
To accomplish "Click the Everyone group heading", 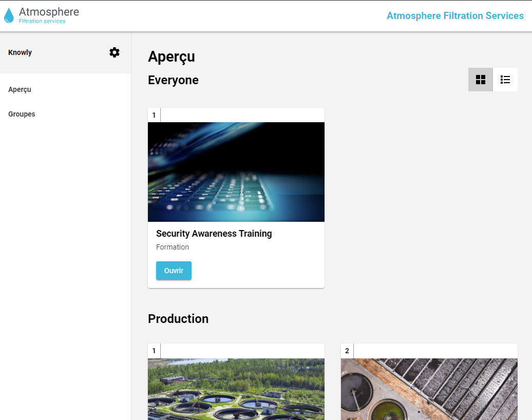I will click(173, 81).
